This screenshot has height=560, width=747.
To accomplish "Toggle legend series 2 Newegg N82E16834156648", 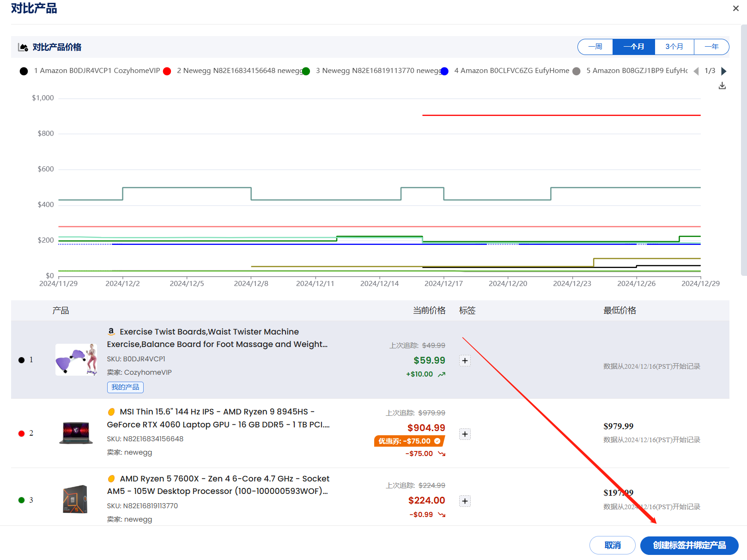I will [x=233, y=71].
